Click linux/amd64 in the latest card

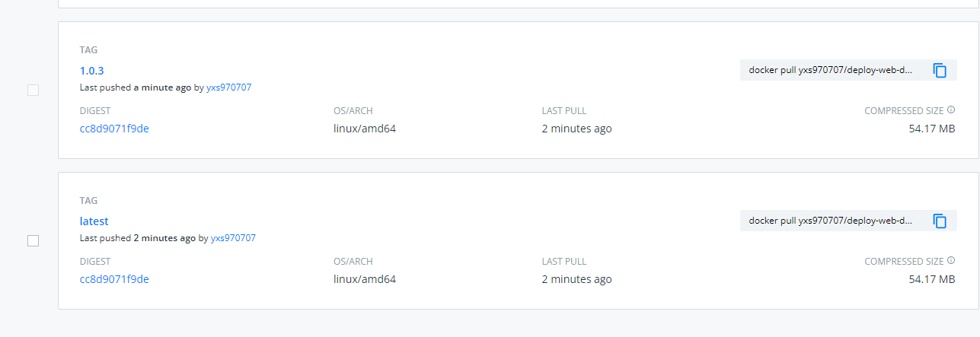pyautogui.click(x=365, y=279)
